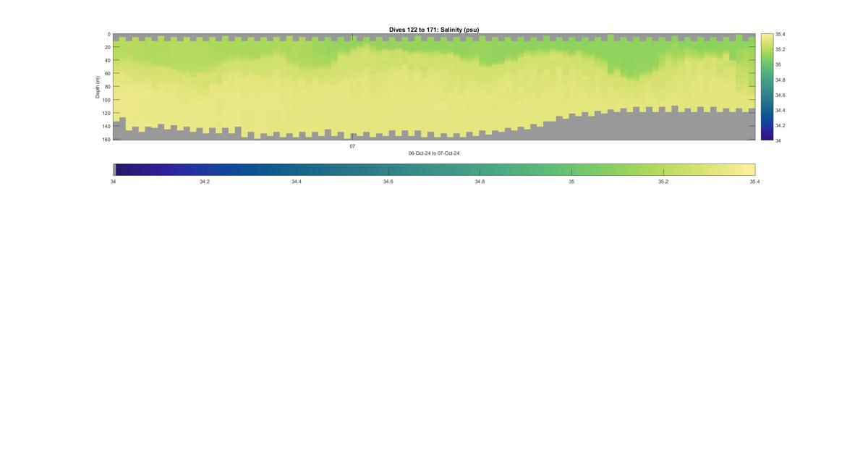Click the depth axis tick '20'
The width and height of the screenshot is (868, 450).
tap(107, 47)
